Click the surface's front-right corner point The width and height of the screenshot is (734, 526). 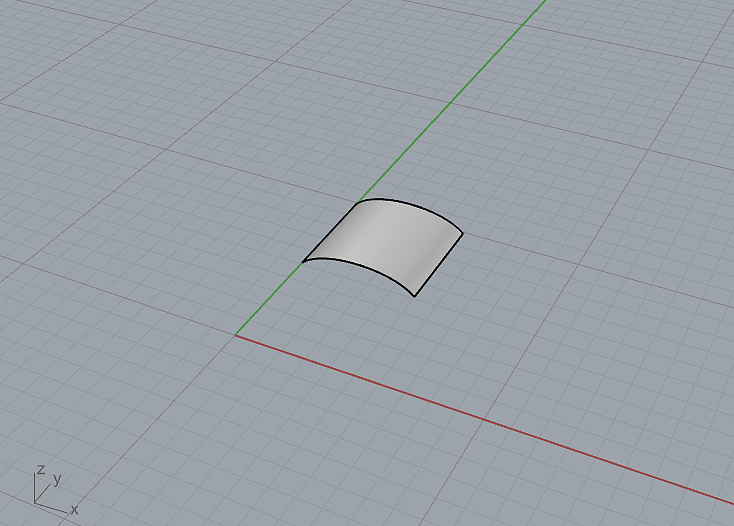tap(415, 296)
